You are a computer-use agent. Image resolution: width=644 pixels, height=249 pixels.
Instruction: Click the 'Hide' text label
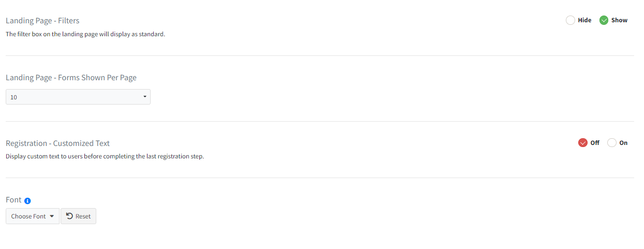point(584,20)
